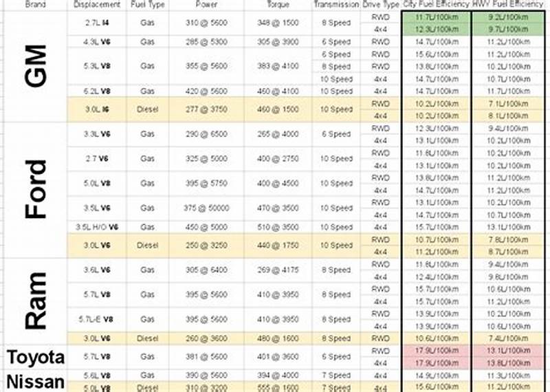The width and height of the screenshot is (550, 392).
Task: Select power cell 325 @ 5000
Action: (x=207, y=159)
